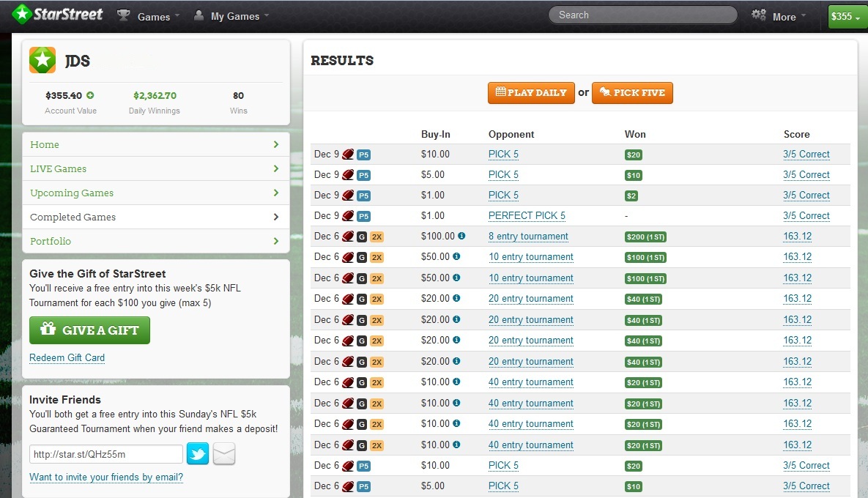The width and height of the screenshot is (868, 498).
Task: Click the PICK FIVE button
Action: pos(632,92)
